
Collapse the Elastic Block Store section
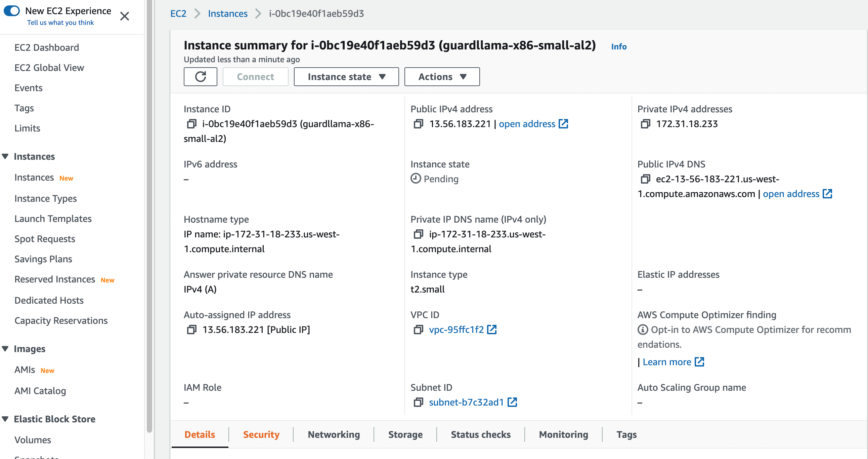click(x=5, y=419)
